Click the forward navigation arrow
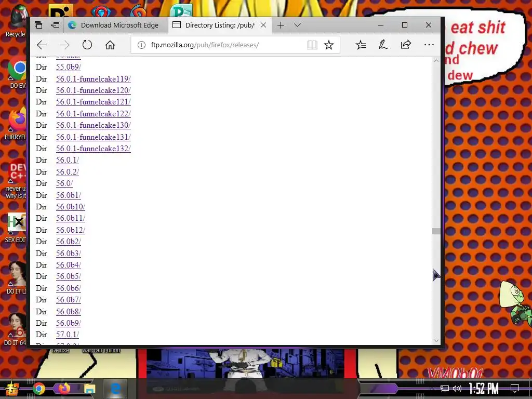This screenshot has height=399, width=532. tap(64, 45)
